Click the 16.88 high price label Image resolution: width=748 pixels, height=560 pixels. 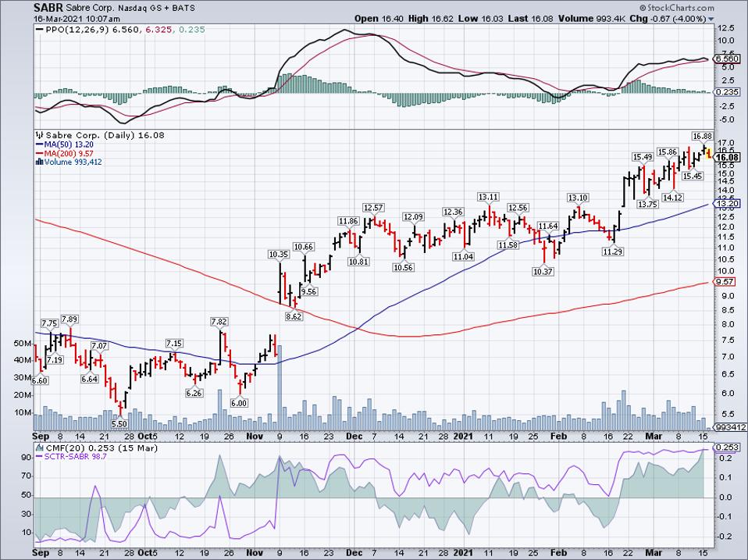click(702, 137)
